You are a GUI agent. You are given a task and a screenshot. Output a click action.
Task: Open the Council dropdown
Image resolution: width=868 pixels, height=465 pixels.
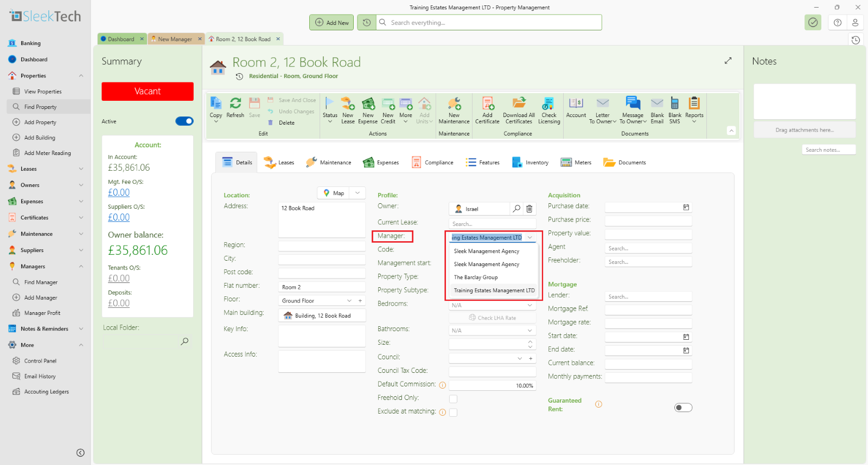[x=520, y=358]
